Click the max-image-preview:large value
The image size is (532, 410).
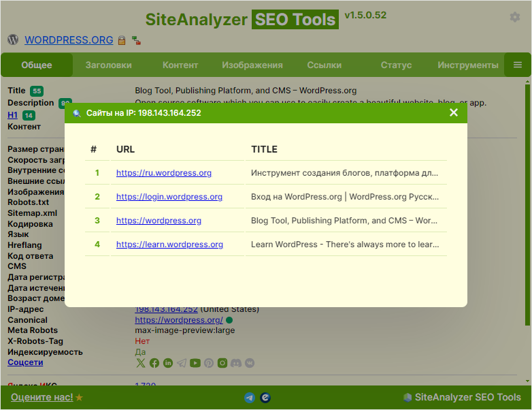tap(185, 330)
